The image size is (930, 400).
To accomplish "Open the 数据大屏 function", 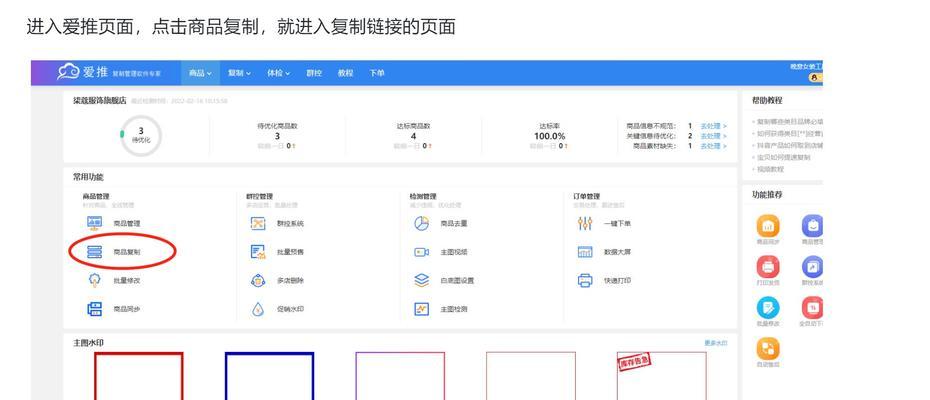I will 604,252.
